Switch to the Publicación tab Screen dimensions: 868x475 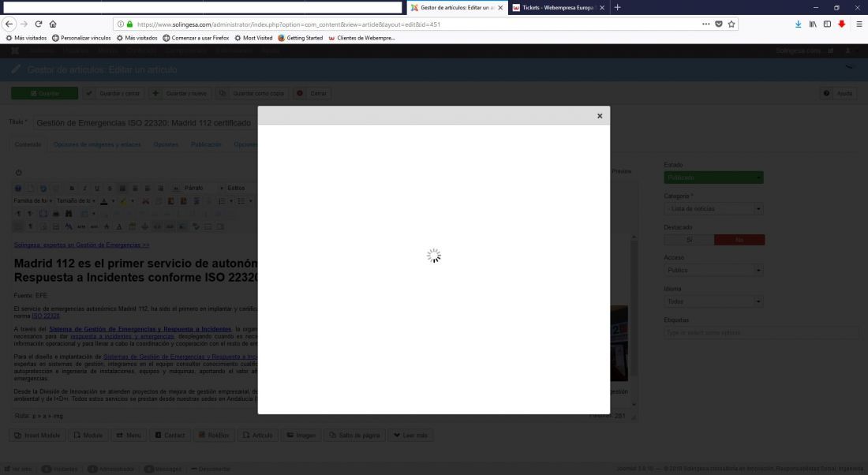pos(206,144)
